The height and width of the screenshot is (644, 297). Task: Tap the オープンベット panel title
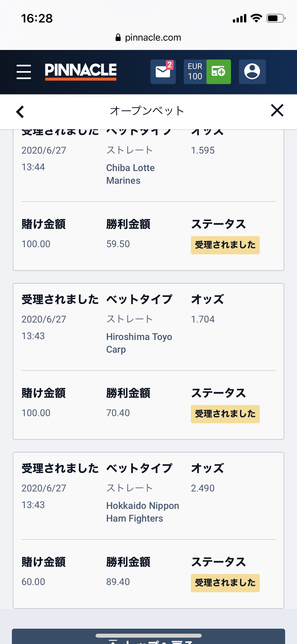pyautogui.click(x=147, y=111)
